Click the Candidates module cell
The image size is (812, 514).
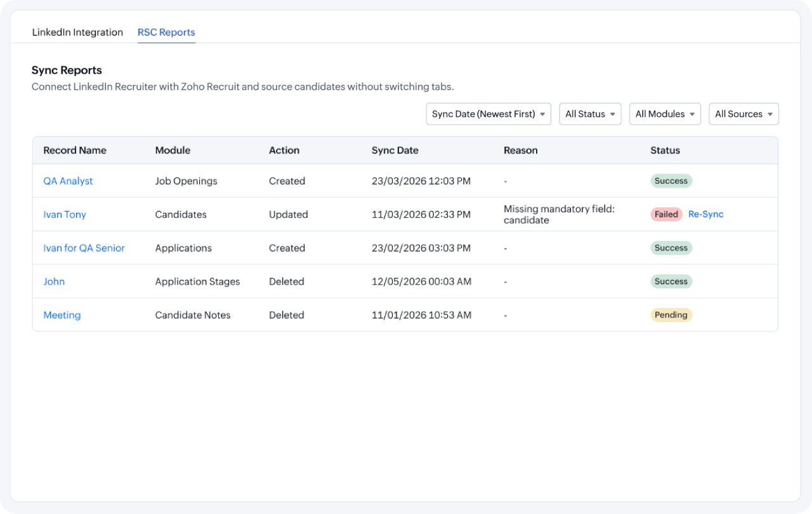click(x=181, y=215)
